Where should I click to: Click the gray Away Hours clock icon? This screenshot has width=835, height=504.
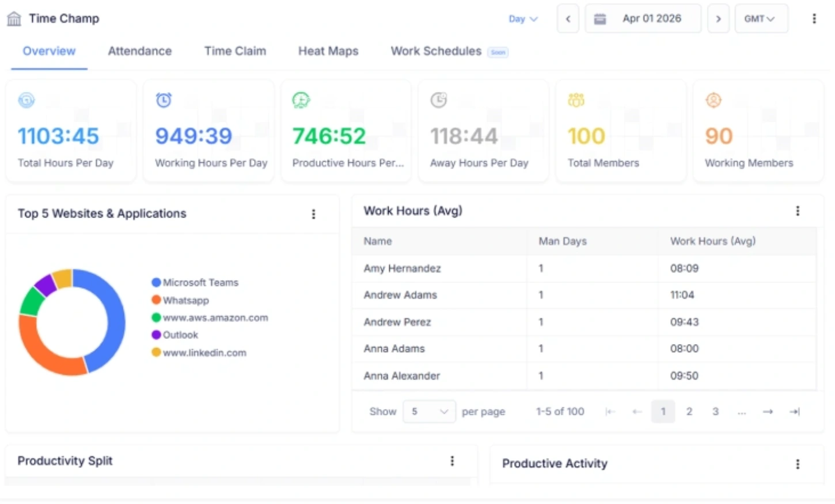pos(438,100)
